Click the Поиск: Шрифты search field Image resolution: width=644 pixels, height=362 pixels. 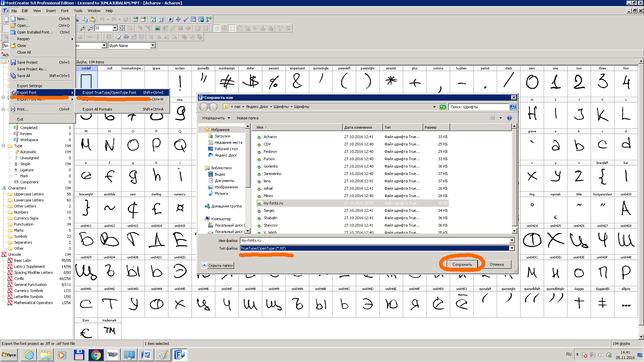tap(479, 107)
